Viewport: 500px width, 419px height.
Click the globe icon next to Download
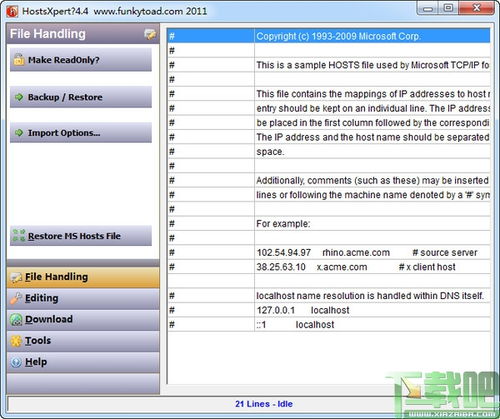[x=16, y=319]
